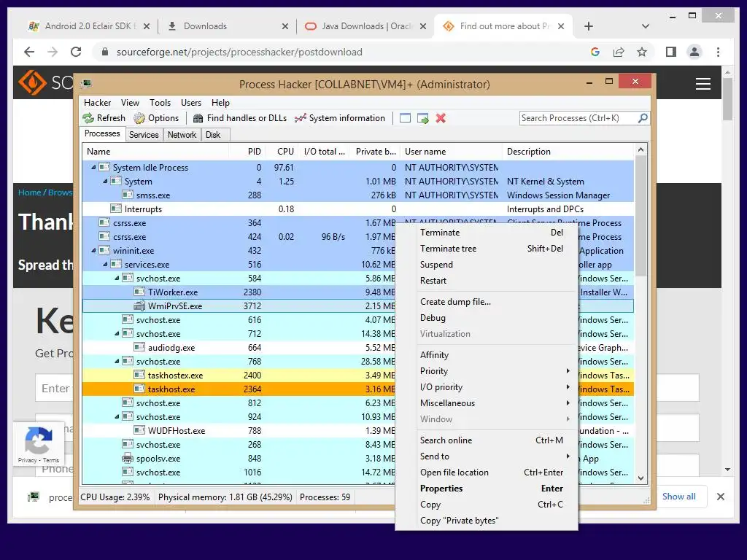Click the Home breadcrumb link
The image size is (747, 560).
pos(29,192)
